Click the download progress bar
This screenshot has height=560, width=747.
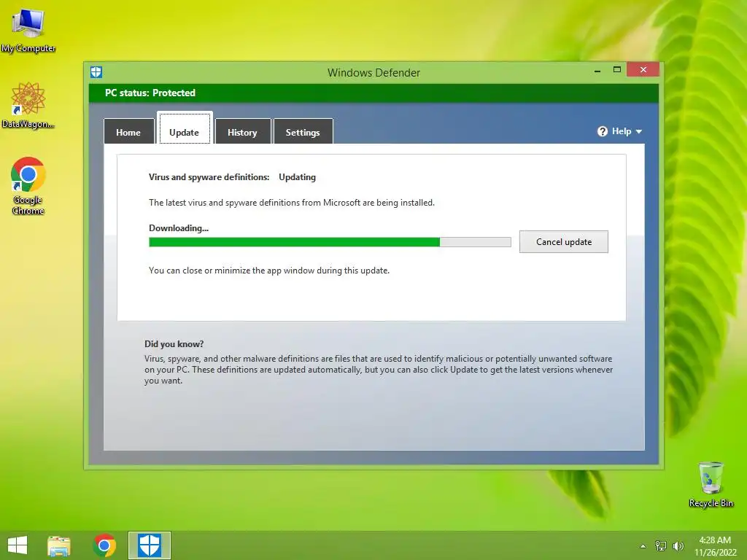(x=330, y=242)
